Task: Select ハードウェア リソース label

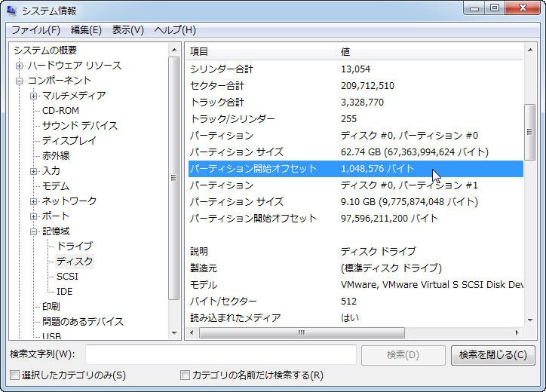Action: 75,66
